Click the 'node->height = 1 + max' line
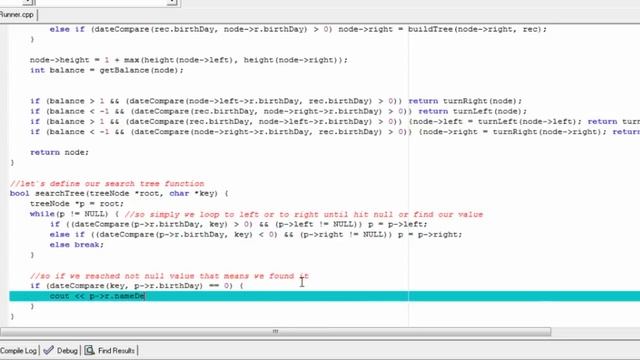The height and width of the screenshot is (360, 640). [x=189, y=60]
